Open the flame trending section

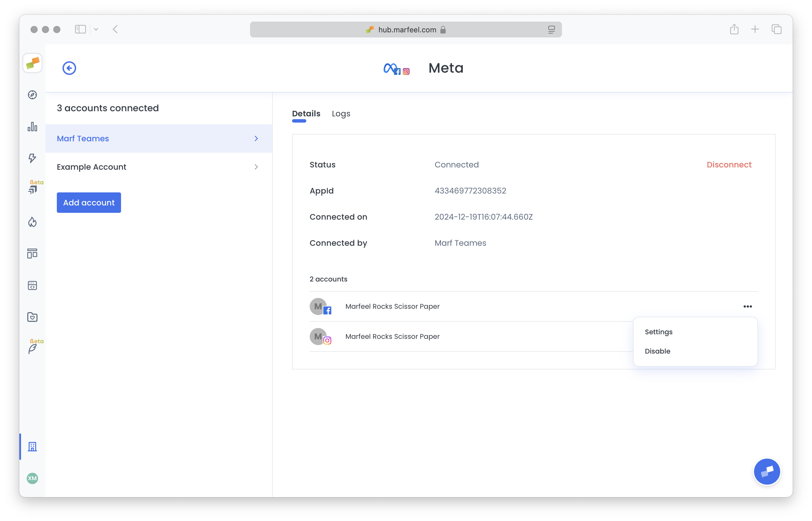click(32, 222)
